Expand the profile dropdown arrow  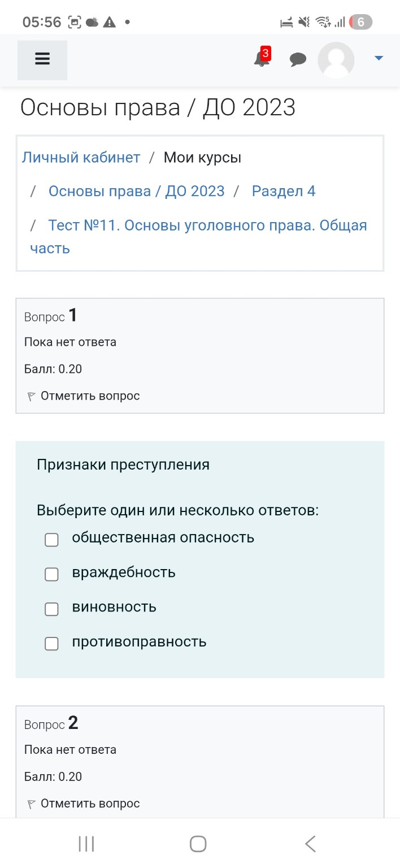coord(378,57)
